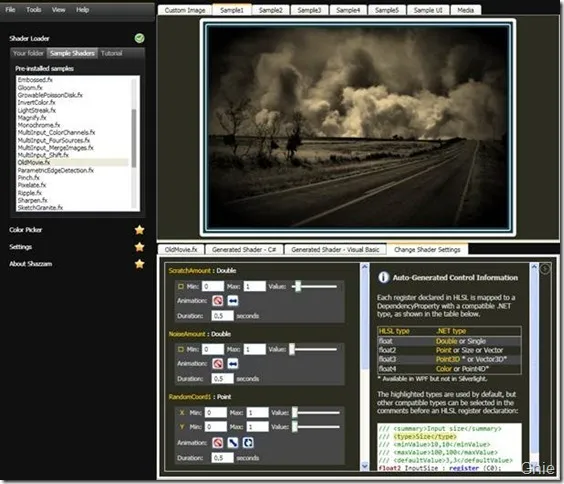Switch to the Media tab

[465, 10]
